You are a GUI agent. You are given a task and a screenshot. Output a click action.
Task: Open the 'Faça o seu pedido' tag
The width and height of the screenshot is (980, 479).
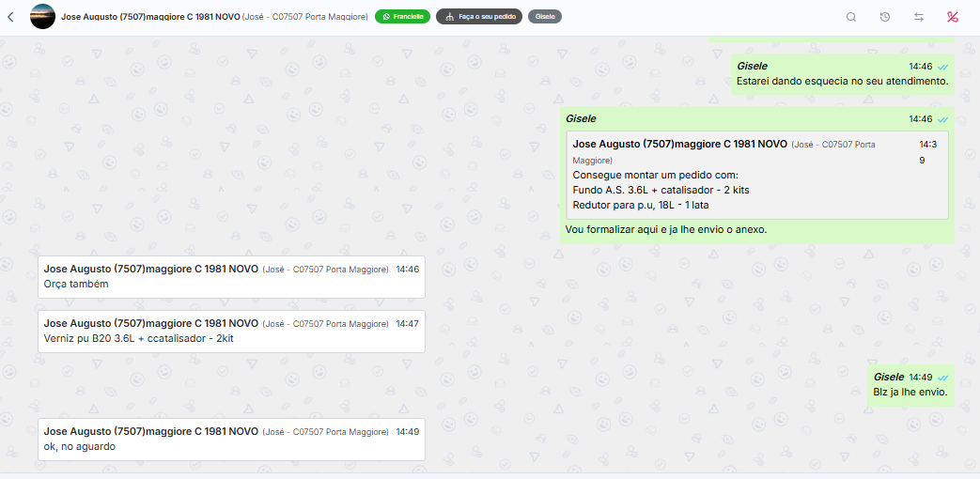(479, 17)
